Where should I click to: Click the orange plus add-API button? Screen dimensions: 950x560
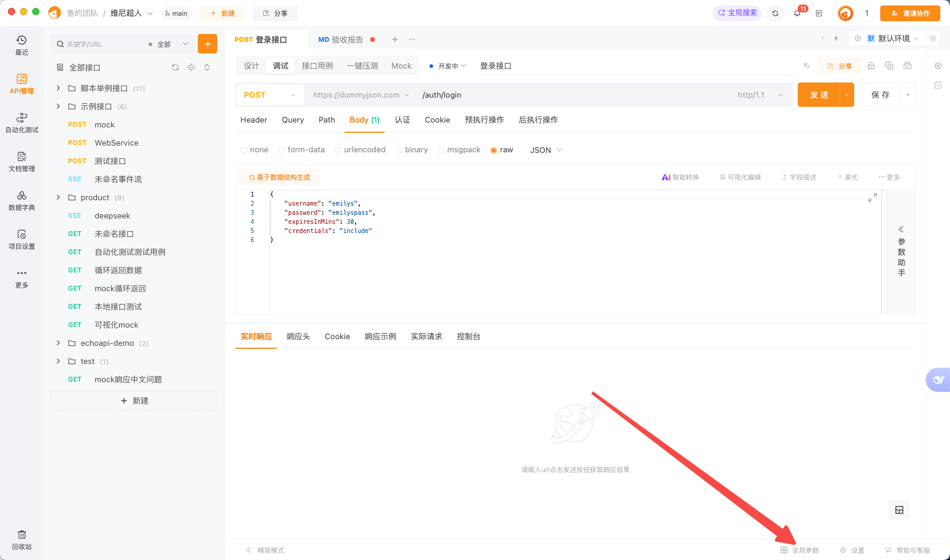coord(207,44)
